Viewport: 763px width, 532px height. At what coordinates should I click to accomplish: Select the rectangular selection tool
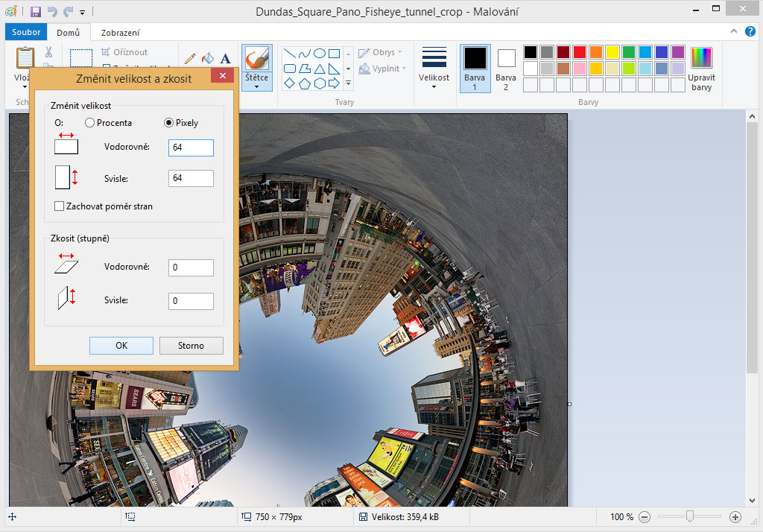[x=81, y=58]
